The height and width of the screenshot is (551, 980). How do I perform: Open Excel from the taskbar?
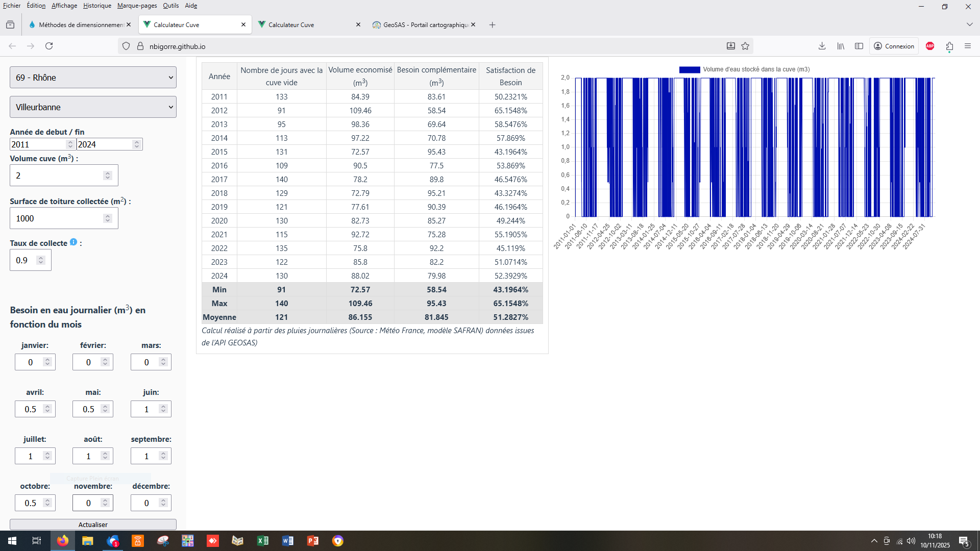coord(263,541)
